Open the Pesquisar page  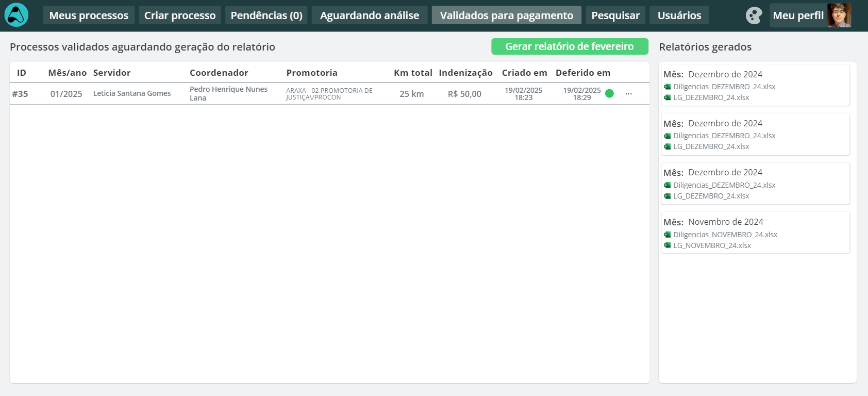tap(615, 15)
